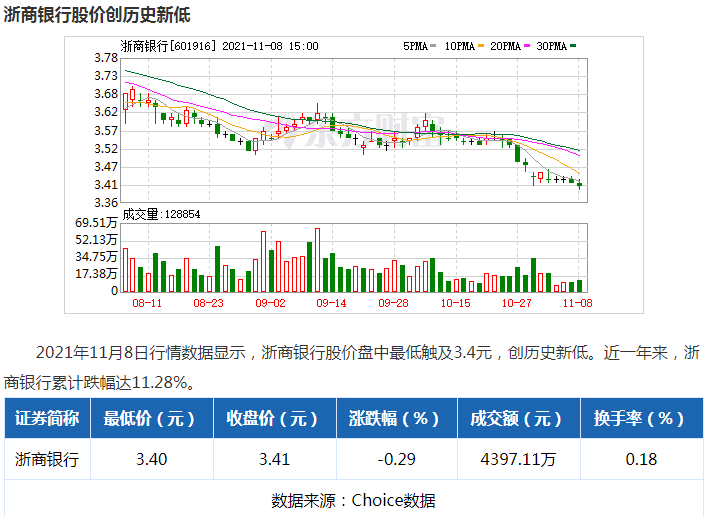Viewport: 705px width, 516px height.
Task: Click the 08-23 date axis label
Action: click(208, 303)
